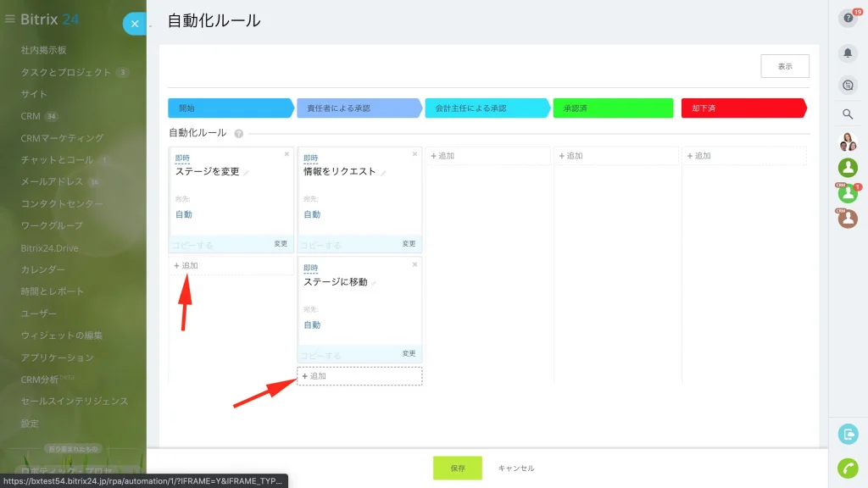868x488 pixels.
Task: Open the 即時 timing dropdown in ステージに移動
Action: (x=310, y=269)
